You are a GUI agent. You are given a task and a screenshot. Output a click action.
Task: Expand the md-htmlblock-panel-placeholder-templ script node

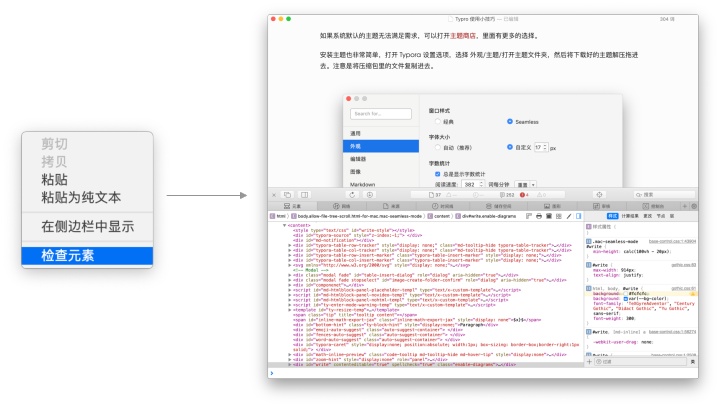(x=290, y=290)
